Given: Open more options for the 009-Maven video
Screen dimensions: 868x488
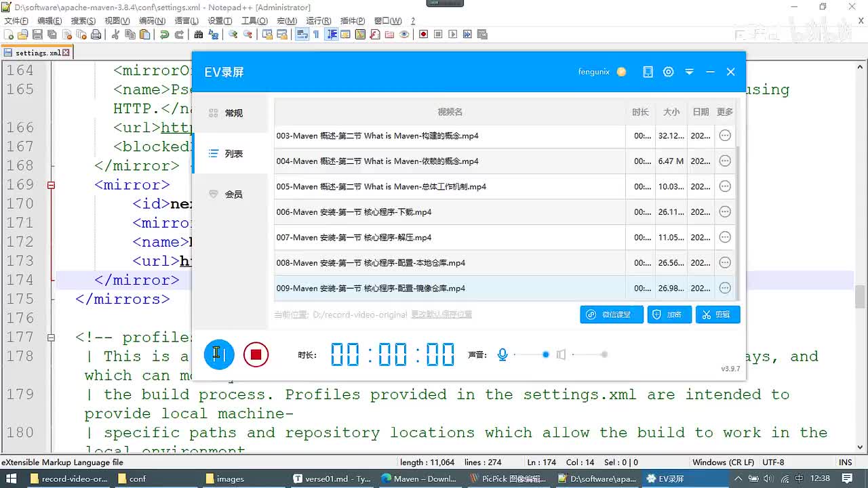Looking at the screenshot, I should [x=725, y=288].
